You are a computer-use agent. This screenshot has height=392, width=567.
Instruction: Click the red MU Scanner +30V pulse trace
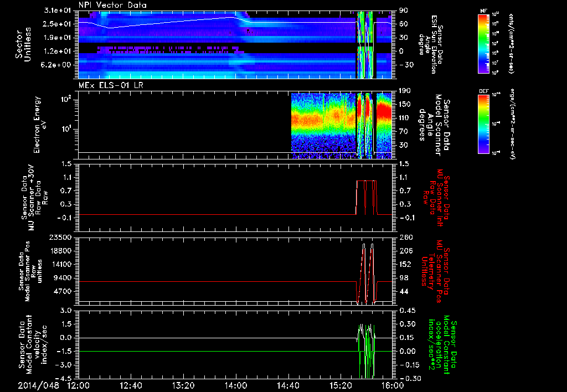367,197
